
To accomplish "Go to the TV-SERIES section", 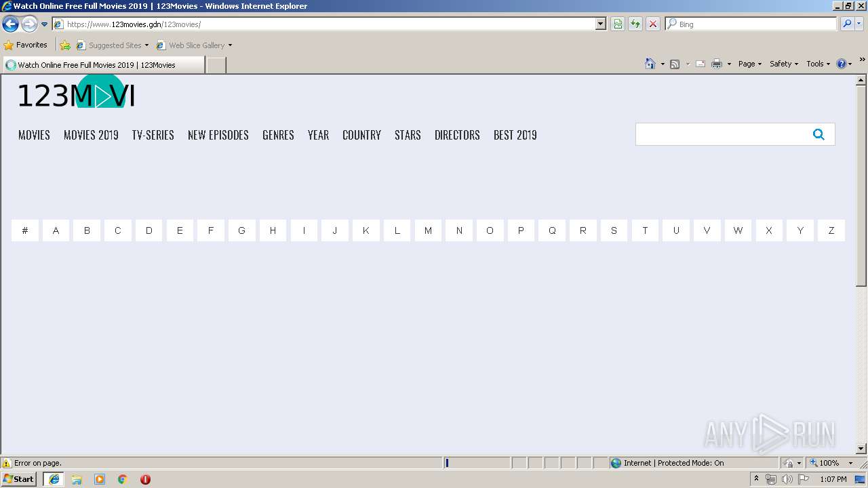I will coord(153,135).
